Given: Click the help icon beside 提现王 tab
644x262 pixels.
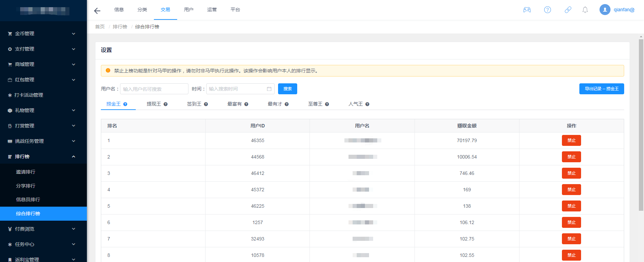Looking at the screenshot, I should coord(166,104).
